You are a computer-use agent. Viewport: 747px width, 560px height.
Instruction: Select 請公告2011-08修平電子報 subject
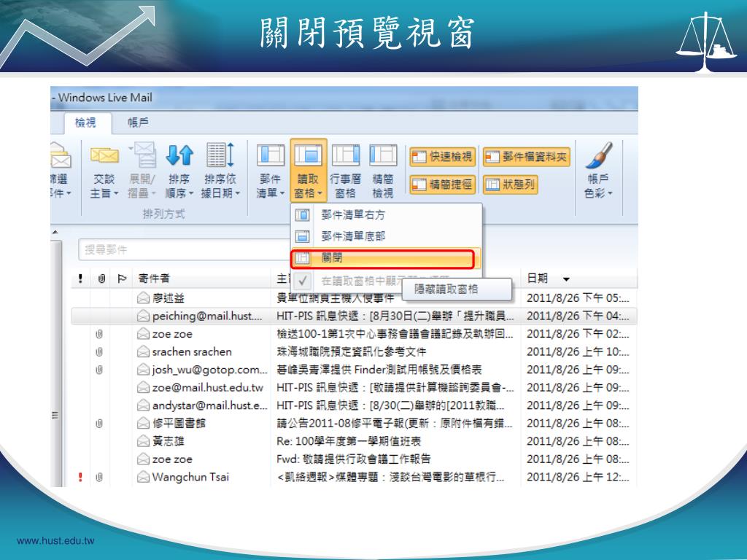[395, 424]
